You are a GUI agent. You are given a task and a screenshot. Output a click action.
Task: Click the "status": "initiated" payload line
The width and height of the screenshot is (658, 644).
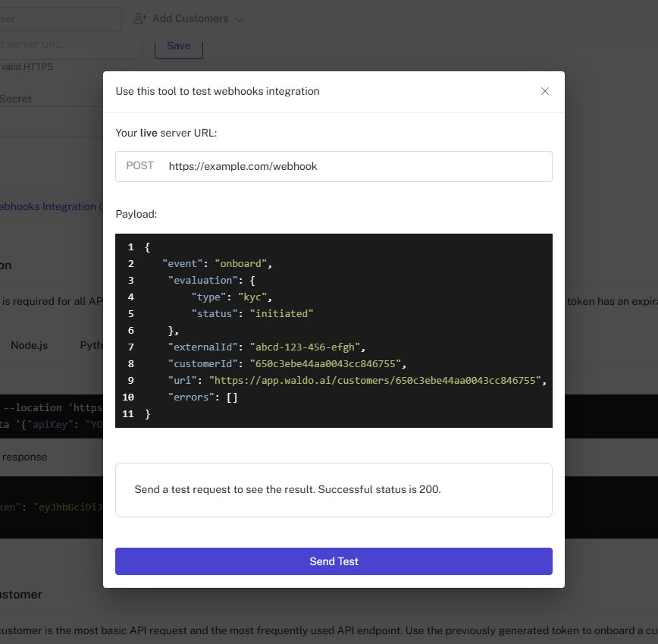252,314
